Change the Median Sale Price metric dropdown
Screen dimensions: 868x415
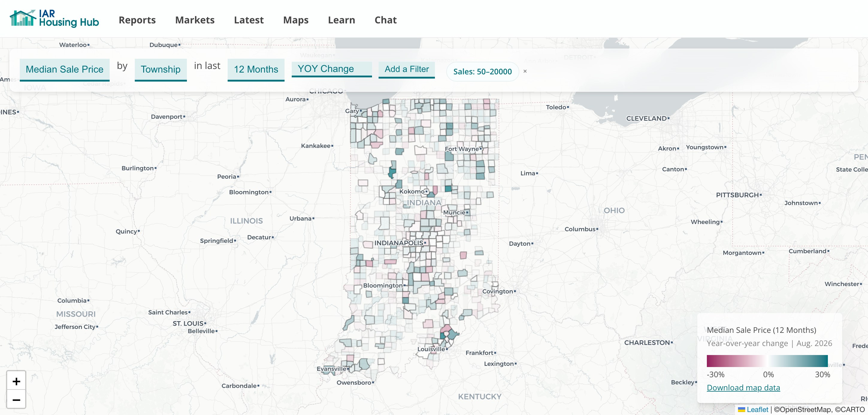pyautogui.click(x=65, y=70)
